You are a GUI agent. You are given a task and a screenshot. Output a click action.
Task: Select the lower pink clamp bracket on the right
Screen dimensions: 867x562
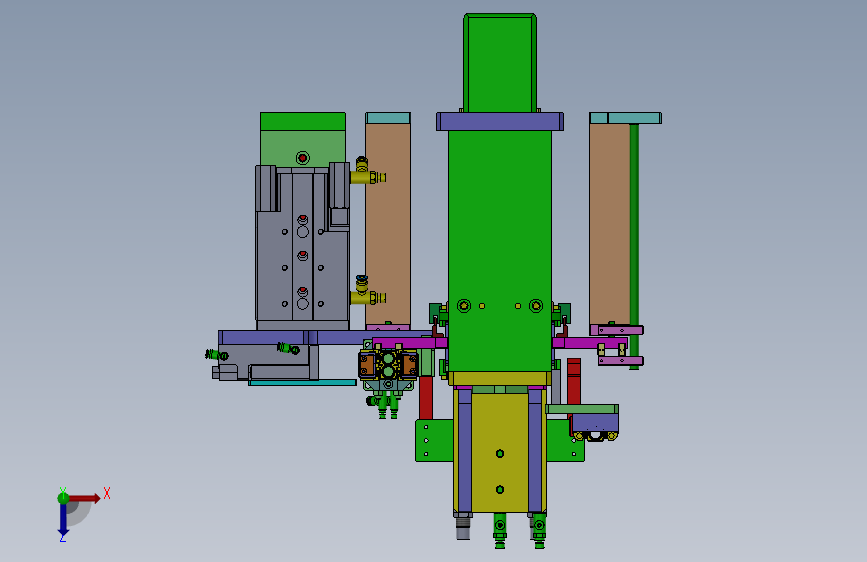pyautogui.click(x=620, y=361)
